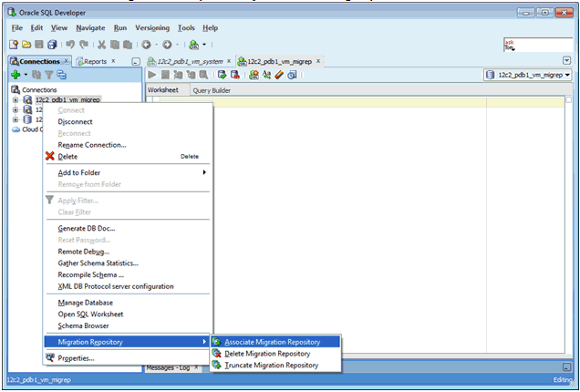Click the Forward navigation arrow icon
This screenshot has height=392, width=580.
click(167, 45)
